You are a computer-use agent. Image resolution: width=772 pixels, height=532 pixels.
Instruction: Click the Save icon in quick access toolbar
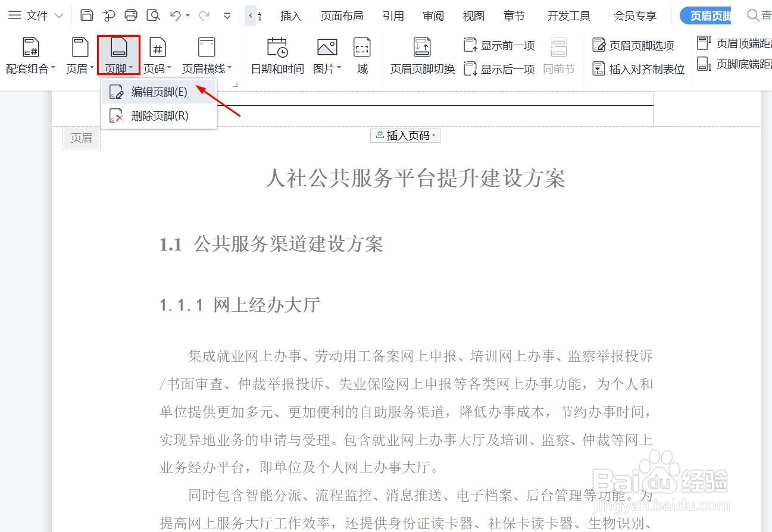point(86,15)
